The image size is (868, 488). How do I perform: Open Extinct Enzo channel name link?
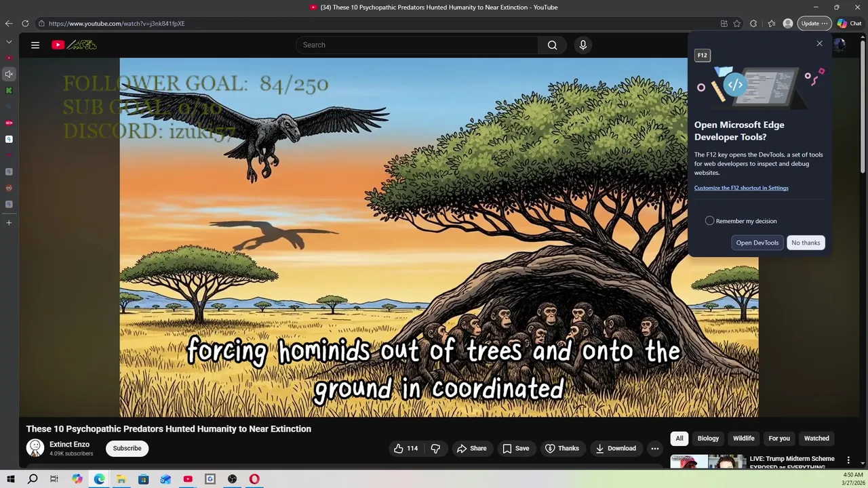pos(69,445)
